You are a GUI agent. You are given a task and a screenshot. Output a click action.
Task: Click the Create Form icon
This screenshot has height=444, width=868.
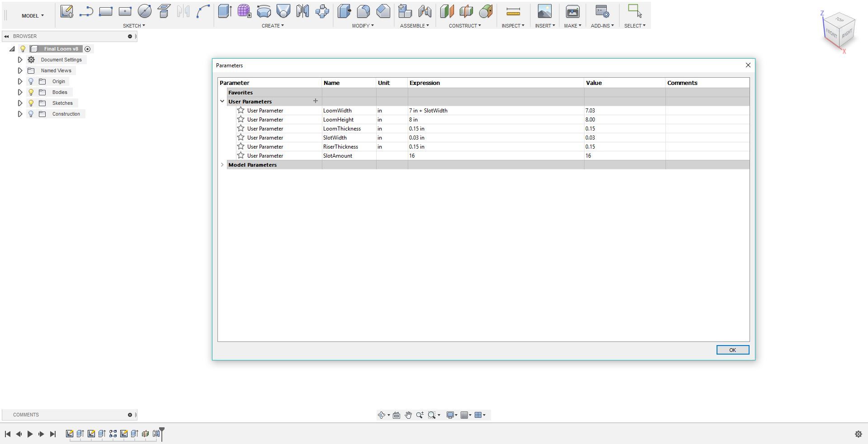pos(244,11)
